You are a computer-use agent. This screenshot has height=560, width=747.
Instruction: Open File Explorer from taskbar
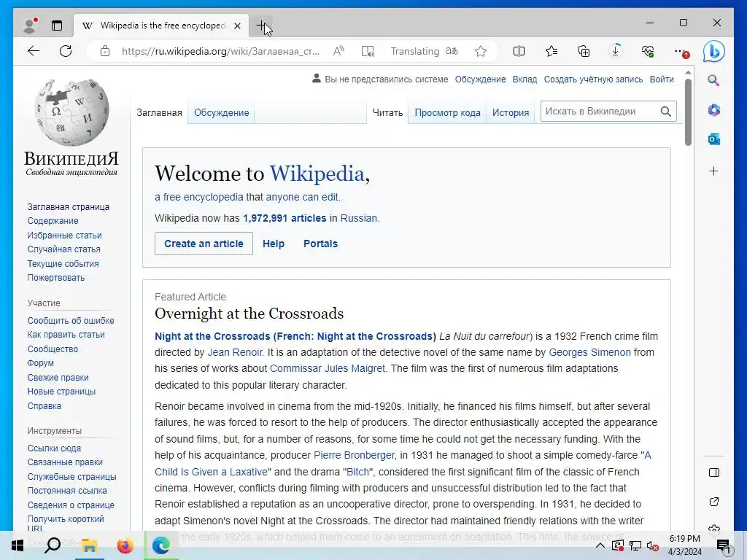pyautogui.click(x=89, y=545)
